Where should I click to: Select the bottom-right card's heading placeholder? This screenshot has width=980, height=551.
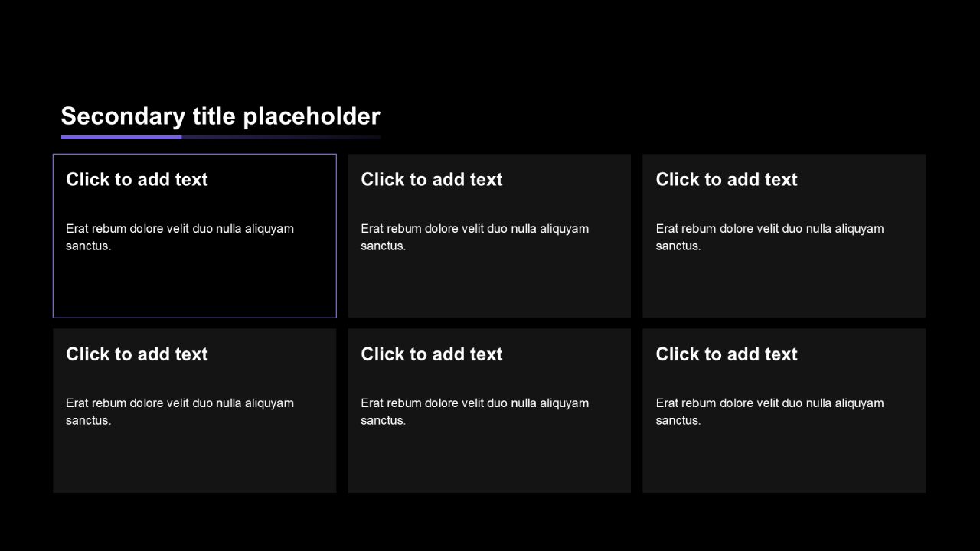point(727,354)
